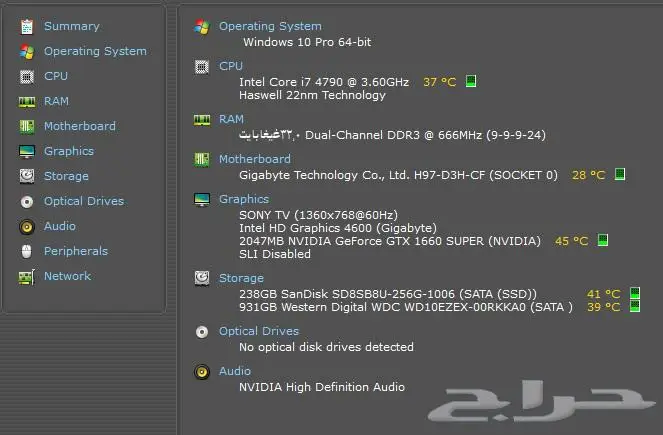Click the CPU temperature indicator beside 37 °C

click(x=471, y=81)
